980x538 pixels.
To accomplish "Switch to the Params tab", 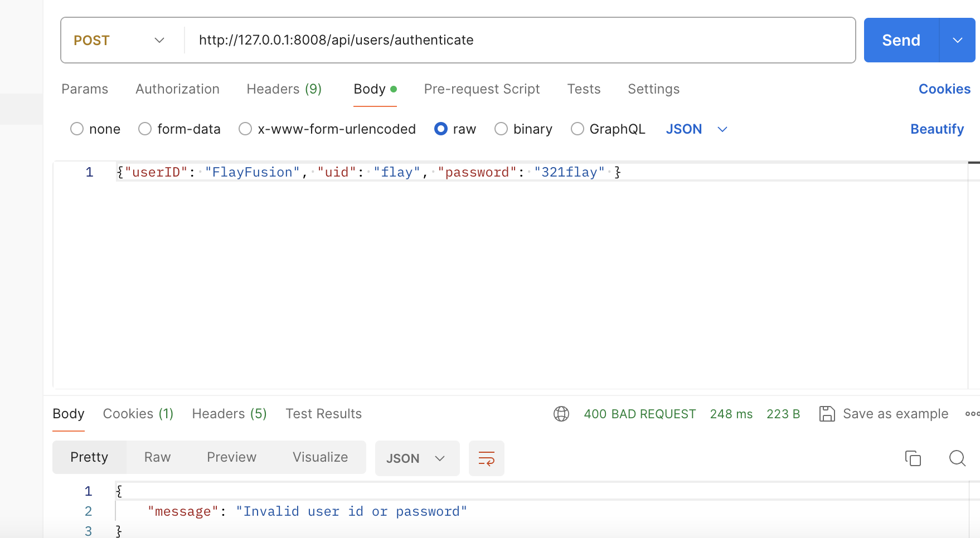I will (x=85, y=89).
